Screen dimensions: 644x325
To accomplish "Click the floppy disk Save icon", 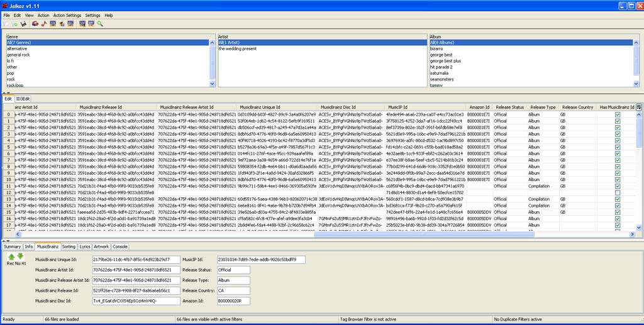I will click(x=23, y=24).
